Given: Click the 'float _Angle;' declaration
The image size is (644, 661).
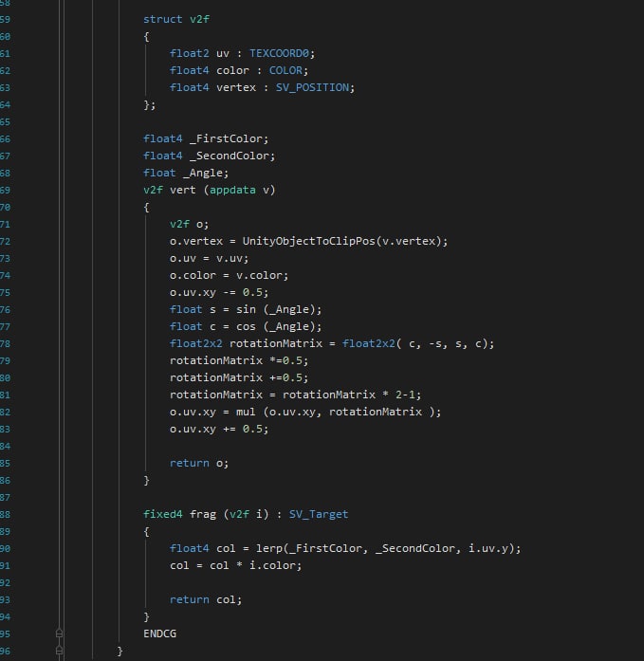Looking at the screenshot, I should click(186, 173).
